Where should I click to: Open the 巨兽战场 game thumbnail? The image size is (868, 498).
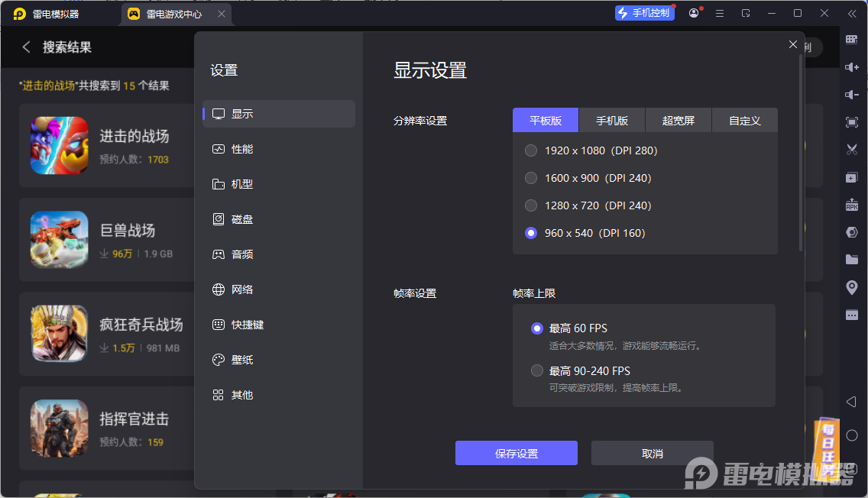click(60, 240)
